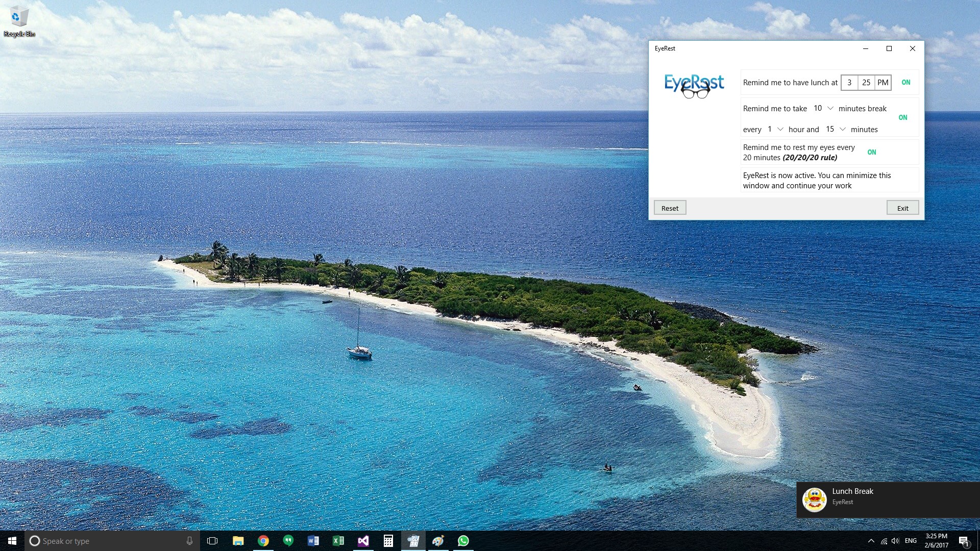Toggle the lunch reminder ON switch
Image resolution: width=980 pixels, height=551 pixels.
point(905,82)
